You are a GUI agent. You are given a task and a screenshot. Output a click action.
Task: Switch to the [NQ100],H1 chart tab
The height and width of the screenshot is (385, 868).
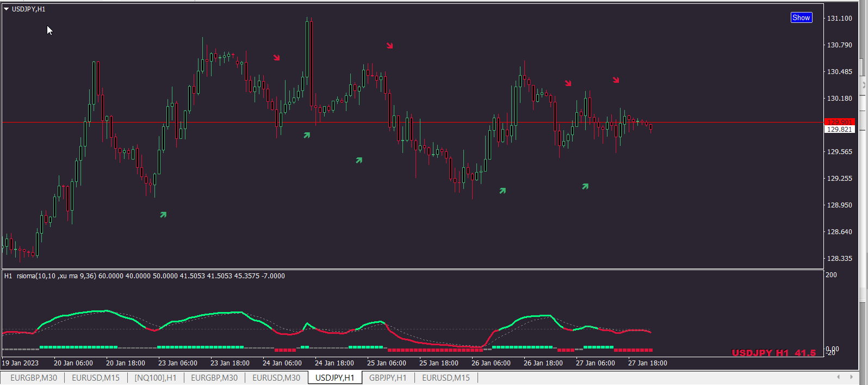tap(156, 377)
